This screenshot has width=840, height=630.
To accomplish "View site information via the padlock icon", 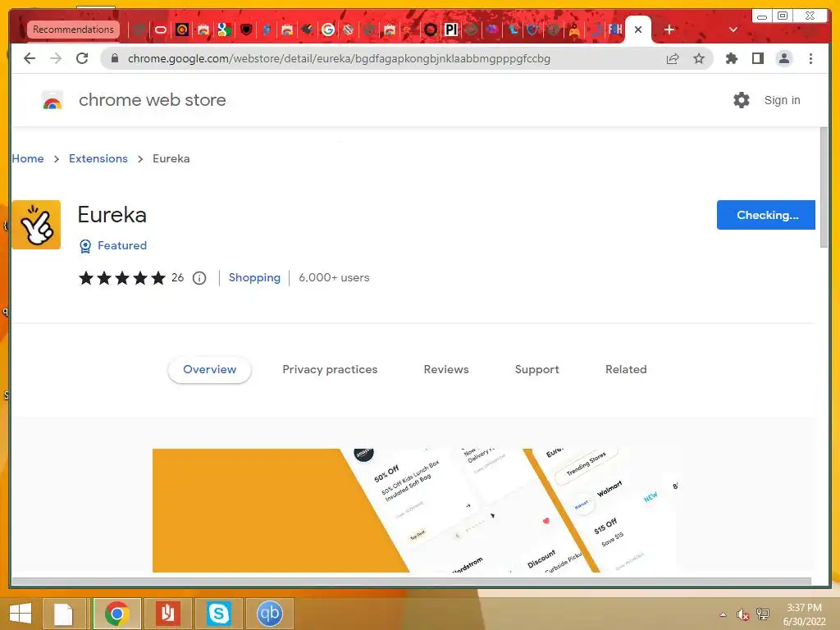I will point(115,58).
